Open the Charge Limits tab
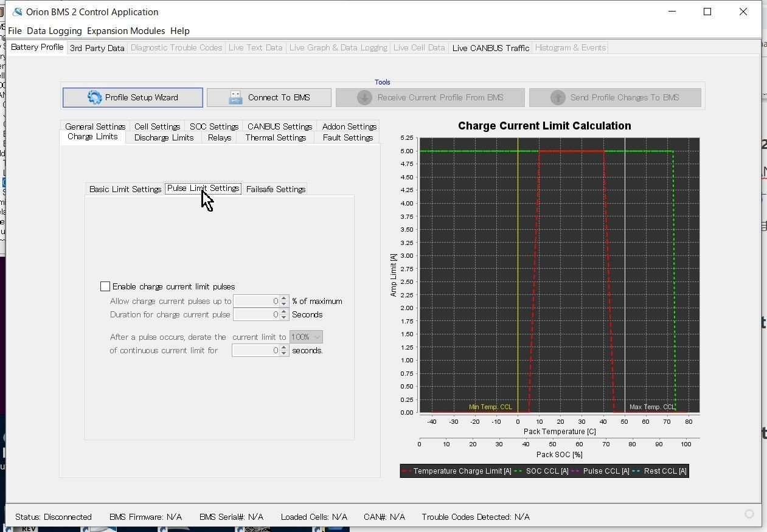 tap(92, 137)
